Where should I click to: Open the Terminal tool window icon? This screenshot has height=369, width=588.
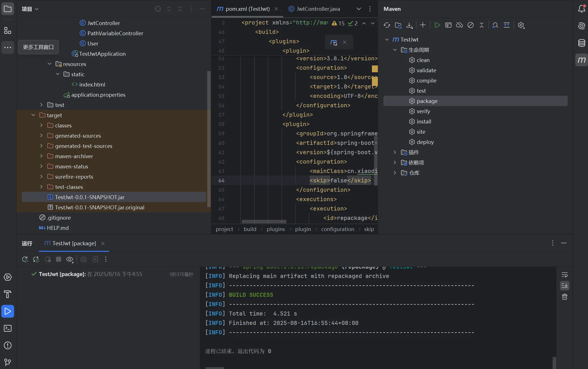pos(8,328)
